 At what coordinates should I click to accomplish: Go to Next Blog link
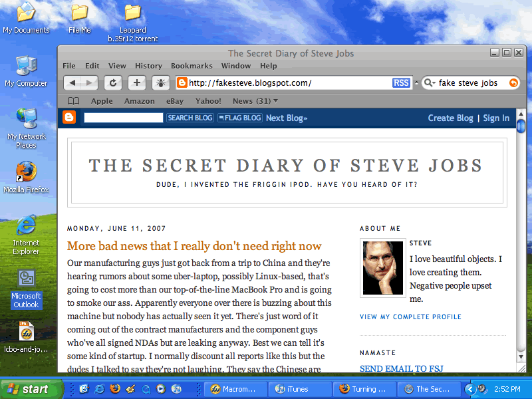(x=287, y=118)
